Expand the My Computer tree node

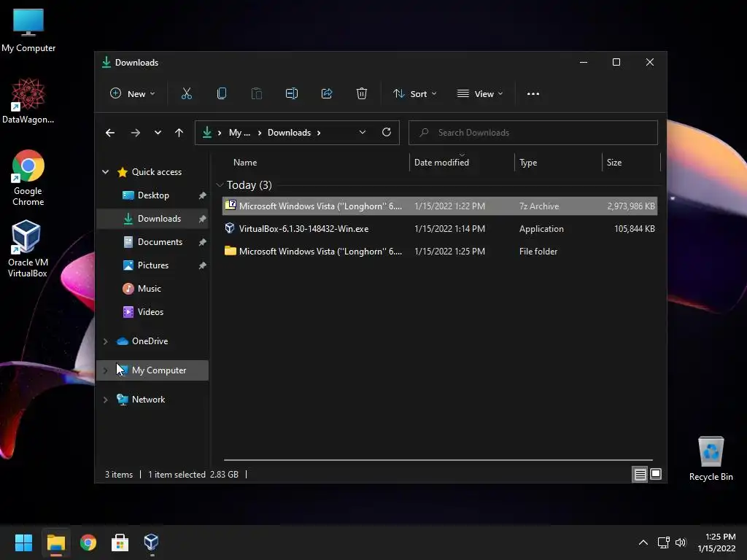click(x=105, y=370)
